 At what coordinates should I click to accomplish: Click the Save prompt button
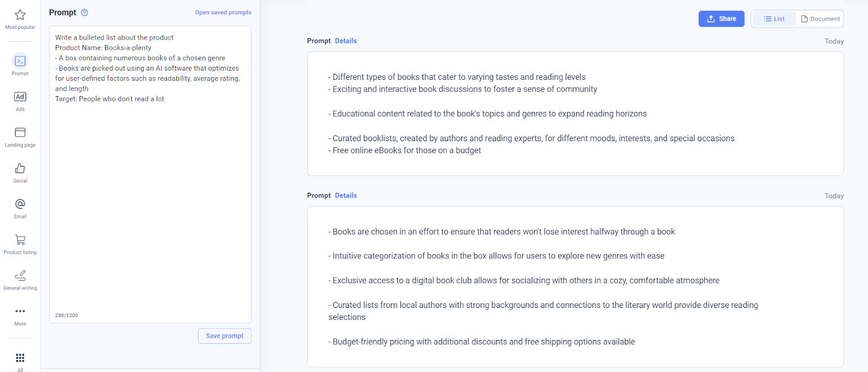(225, 336)
